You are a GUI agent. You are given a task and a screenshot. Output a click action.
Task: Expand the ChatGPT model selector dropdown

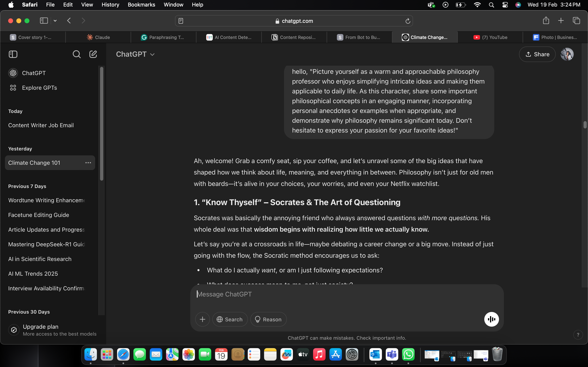(135, 54)
